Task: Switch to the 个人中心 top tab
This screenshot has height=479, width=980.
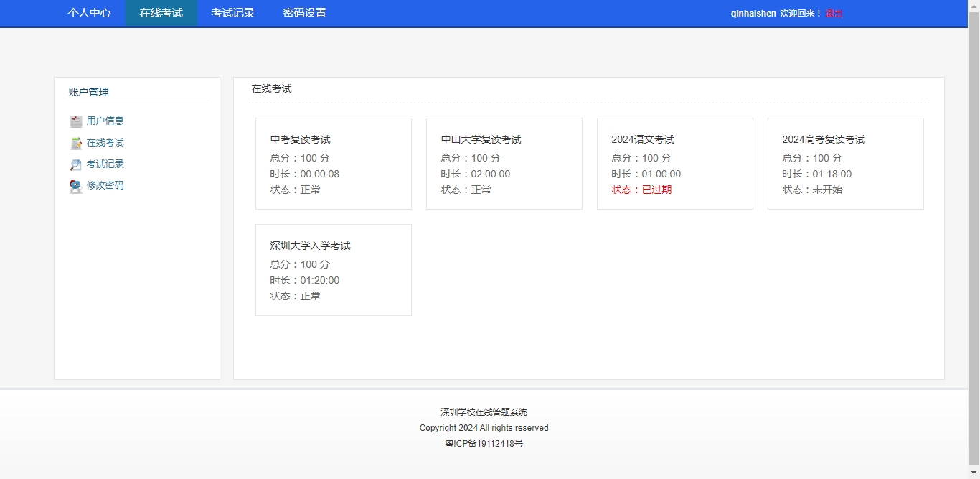Action: [x=89, y=13]
